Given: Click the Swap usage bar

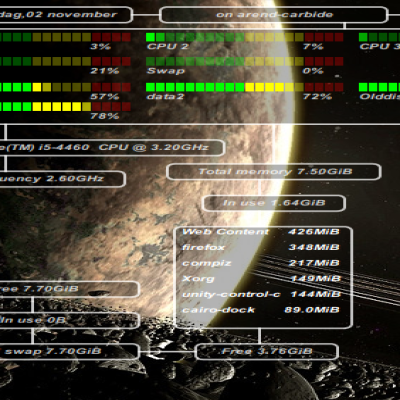Looking at the screenshot, I should [245, 61].
